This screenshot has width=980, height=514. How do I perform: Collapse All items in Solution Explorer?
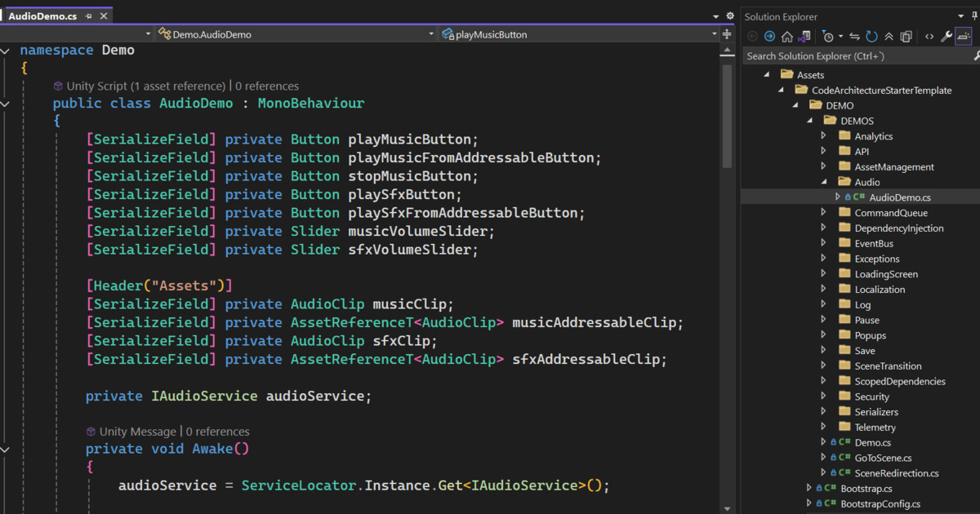point(889,36)
